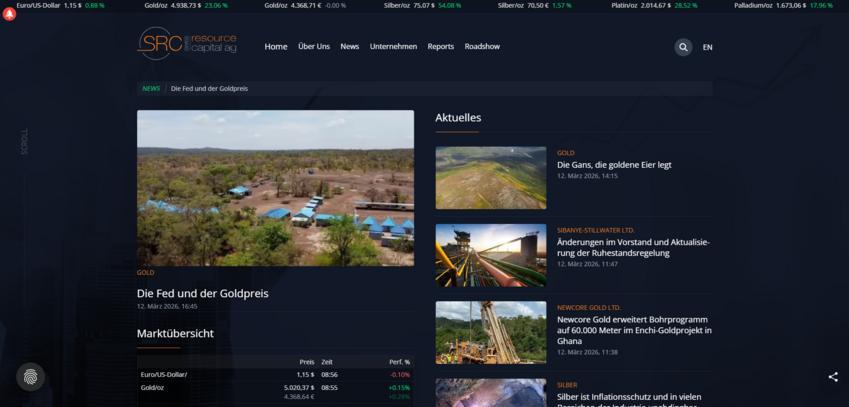
Task: Click the red notification bell icon
Action: [x=9, y=15]
